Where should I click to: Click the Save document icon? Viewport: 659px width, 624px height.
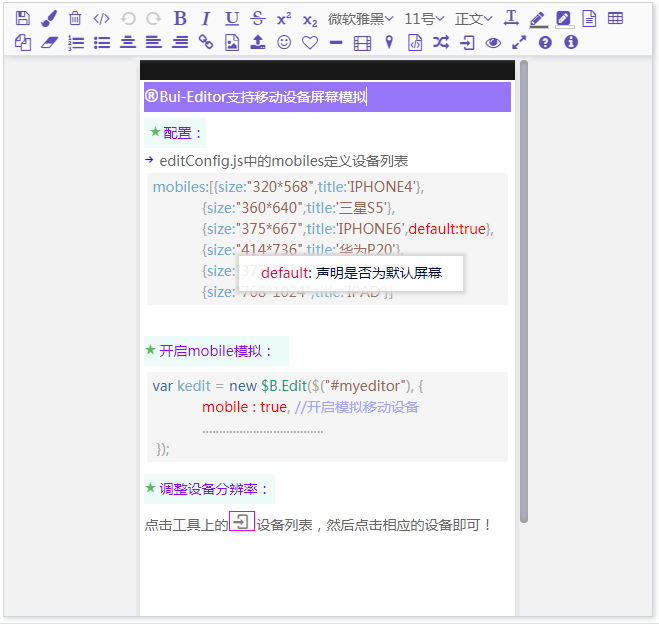[23, 18]
